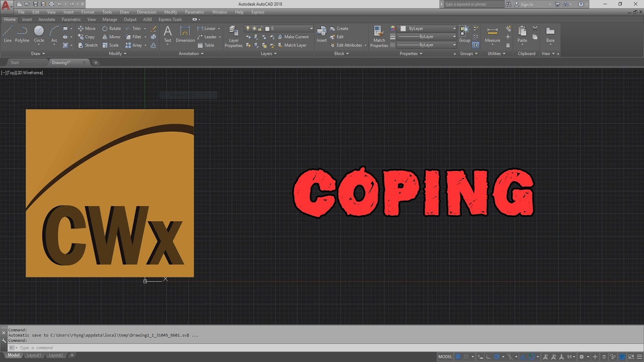Open the AutoCAD application menu logo
This screenshot has width=644, height=362.
click(x=6, y=6)
